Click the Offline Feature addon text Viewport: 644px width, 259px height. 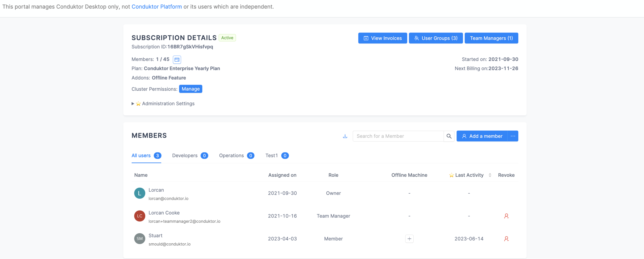(169, 78)
